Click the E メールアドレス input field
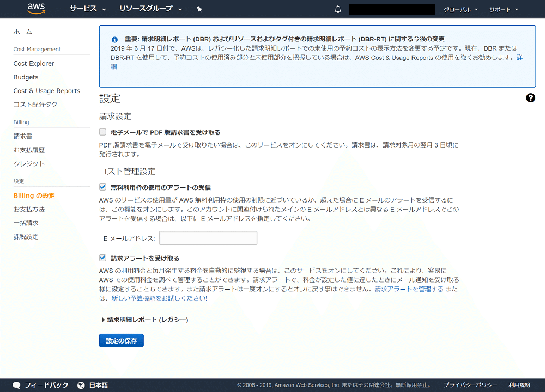 208,238
